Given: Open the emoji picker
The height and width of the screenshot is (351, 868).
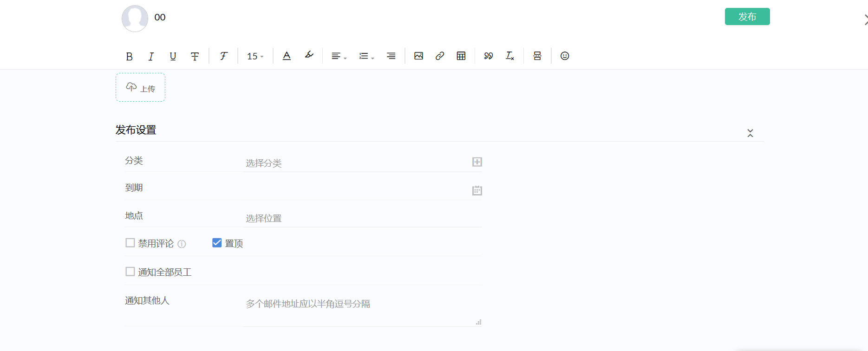Looking at the screenshot, I should [565, 56].
